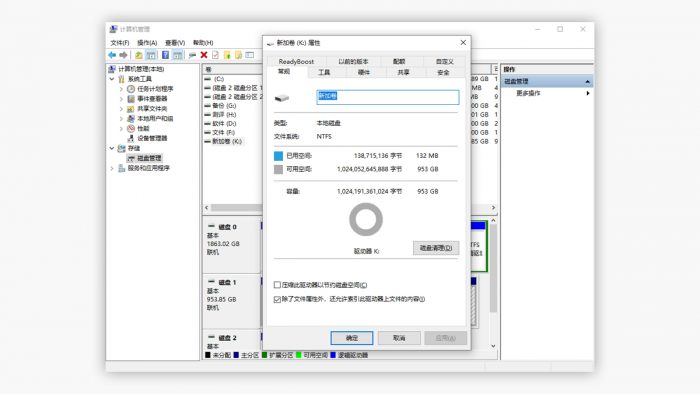Viewport: 700px width, 394px height.
Task: Switch to the 以前的版本 tab
Action: [x=353, y=62]
